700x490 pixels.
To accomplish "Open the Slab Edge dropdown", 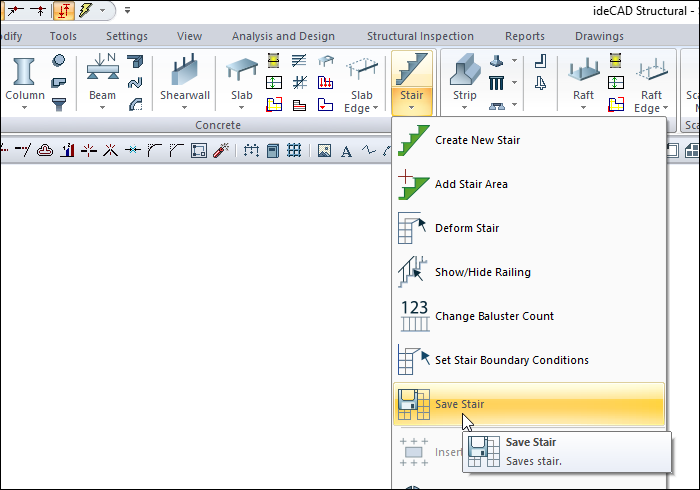I will tap(358, 108).
